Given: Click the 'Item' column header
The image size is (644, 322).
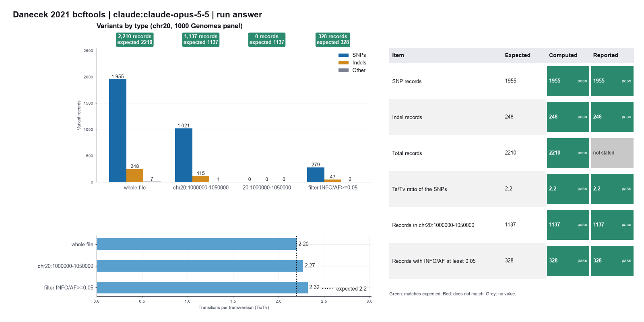Looking at the screenshot, I should pyautogui.click(x=398, y=56).
